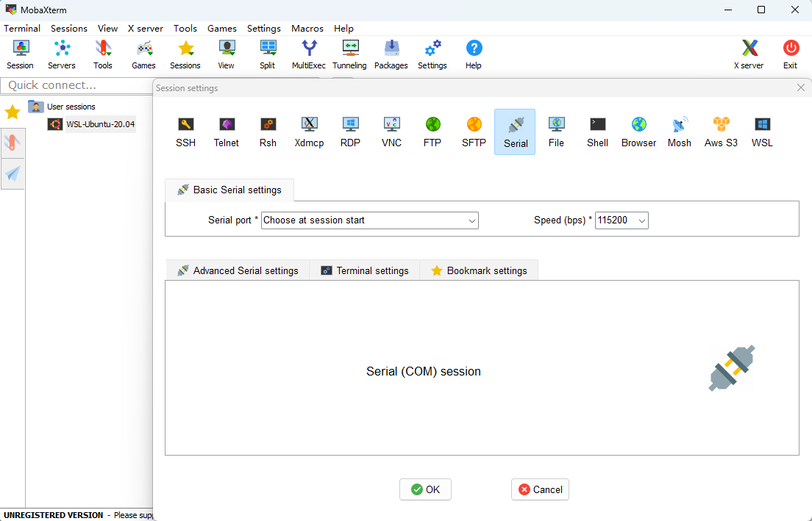The height and width of the screenshot is (521, 812).
Task: Select the SFTP session type
Action: click(x=474, y=132)
